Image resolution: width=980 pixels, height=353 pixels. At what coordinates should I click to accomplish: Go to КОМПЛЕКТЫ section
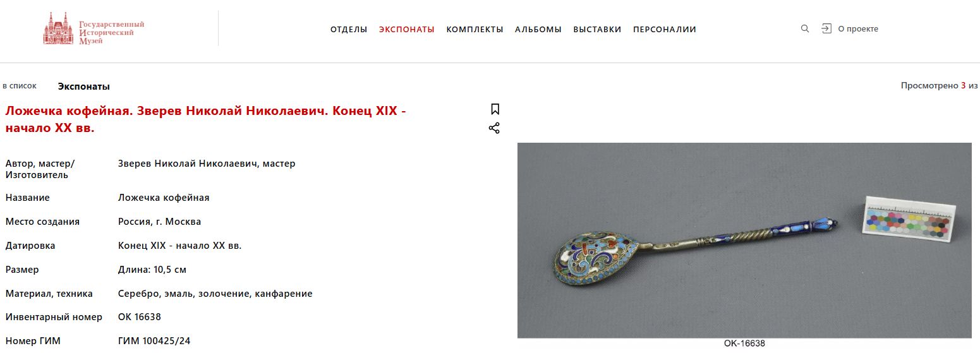[475, 29]
